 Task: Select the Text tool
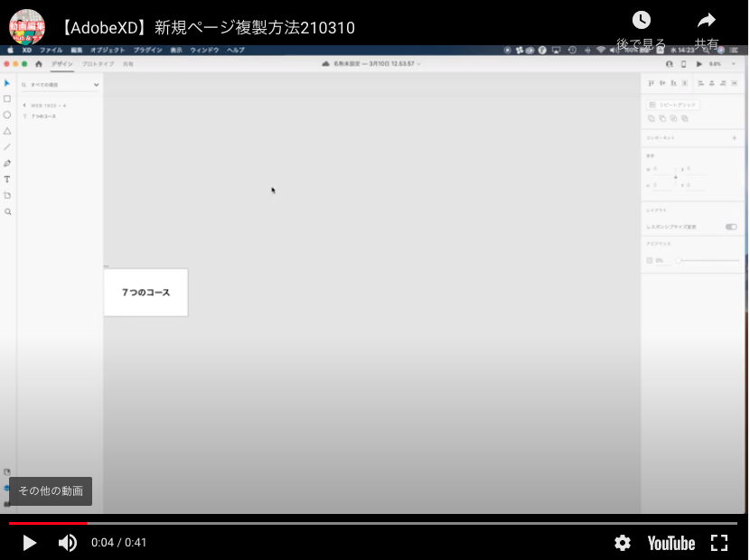pyautogui.click(x=7, y=179)
